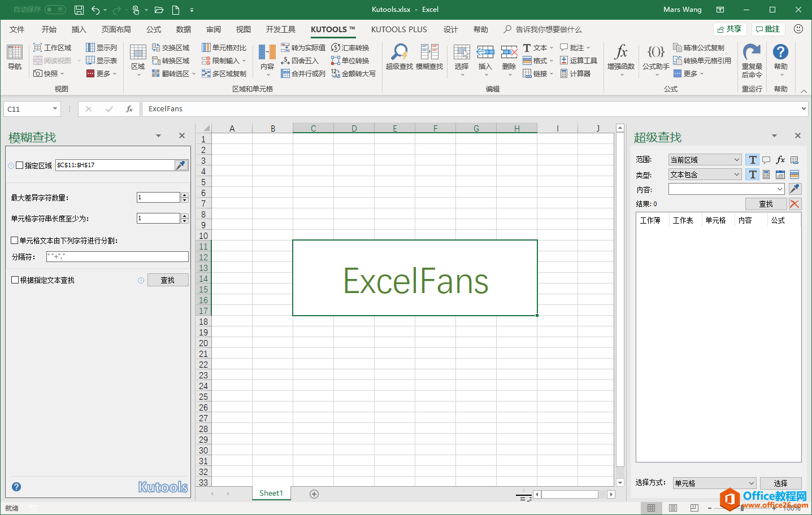Open the 内容 combo box dropdown
This screenshot has height=515, width=812.
click(x=780, y=189)
